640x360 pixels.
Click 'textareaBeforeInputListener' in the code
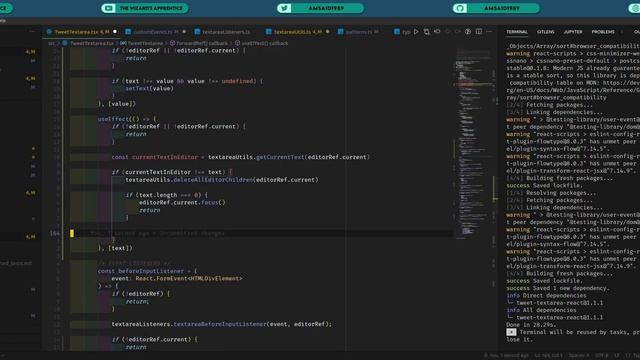[220, 324]
